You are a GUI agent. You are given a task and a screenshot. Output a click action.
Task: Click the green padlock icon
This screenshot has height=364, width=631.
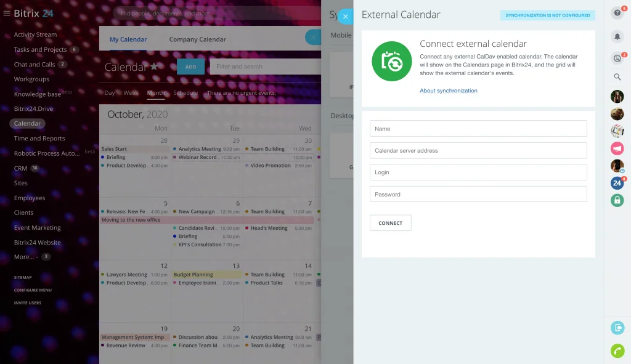(617, 200)
